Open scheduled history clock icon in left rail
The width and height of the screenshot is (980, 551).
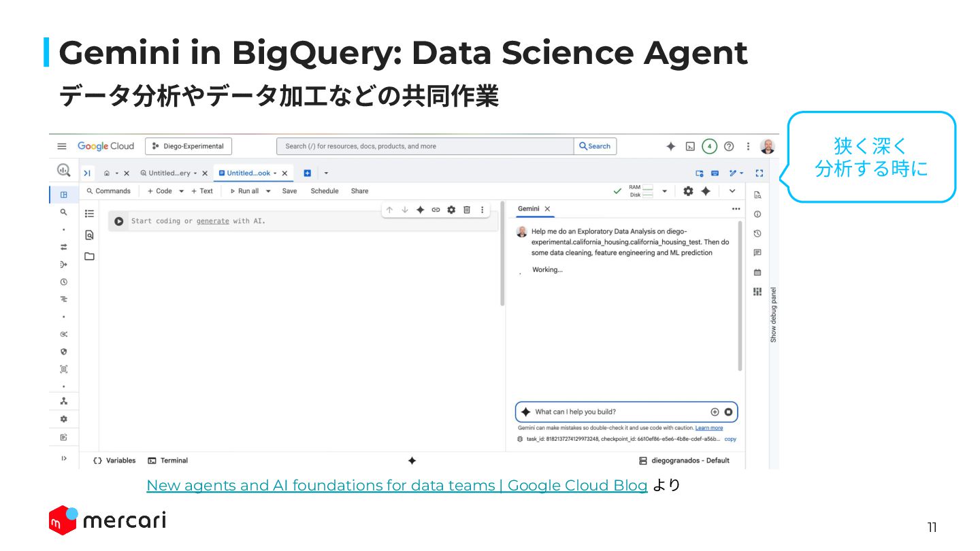coord(64,282)
